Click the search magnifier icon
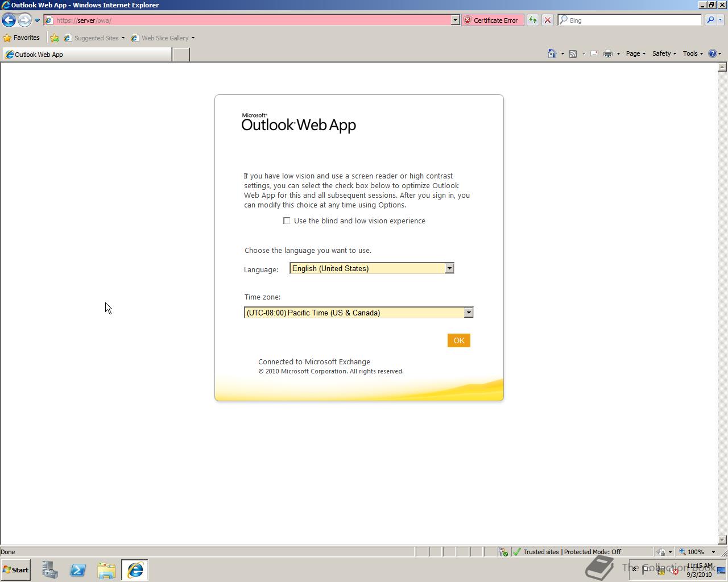 click(710, 20)
